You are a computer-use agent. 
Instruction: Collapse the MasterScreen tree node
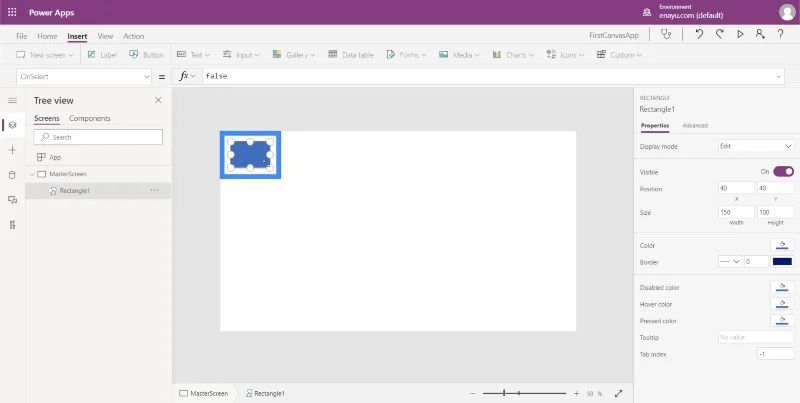pos(32,174)
